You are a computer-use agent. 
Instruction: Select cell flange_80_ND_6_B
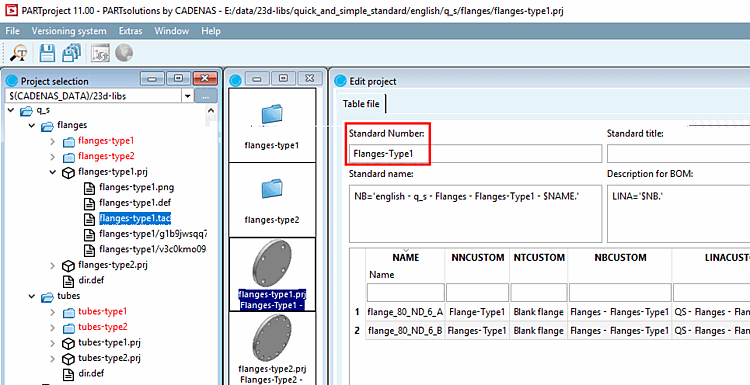(x=405, y=330)
